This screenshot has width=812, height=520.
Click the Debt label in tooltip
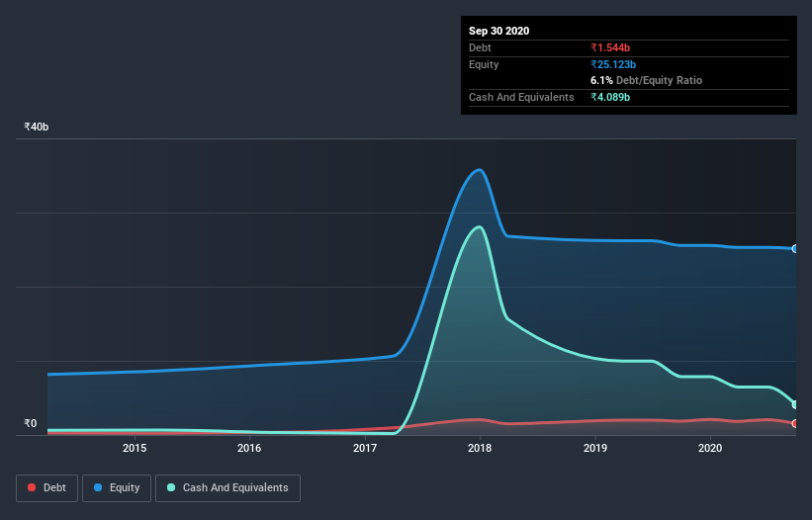tap(480, 47)
